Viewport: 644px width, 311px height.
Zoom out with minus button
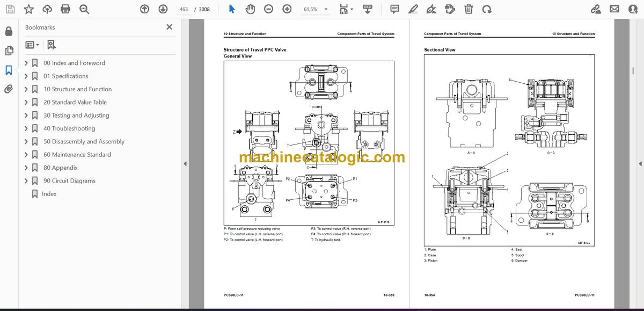click(268, 9)
